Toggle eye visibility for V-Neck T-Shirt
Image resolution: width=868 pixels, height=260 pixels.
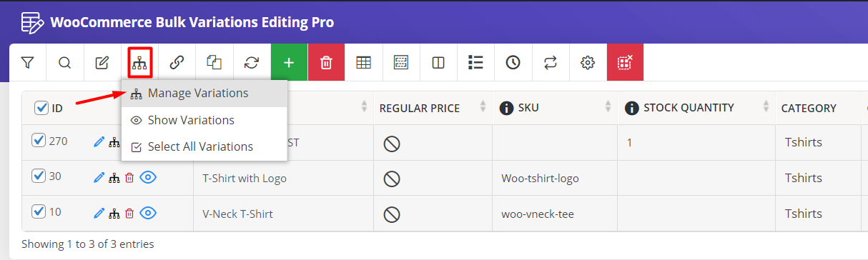[148, 213]
